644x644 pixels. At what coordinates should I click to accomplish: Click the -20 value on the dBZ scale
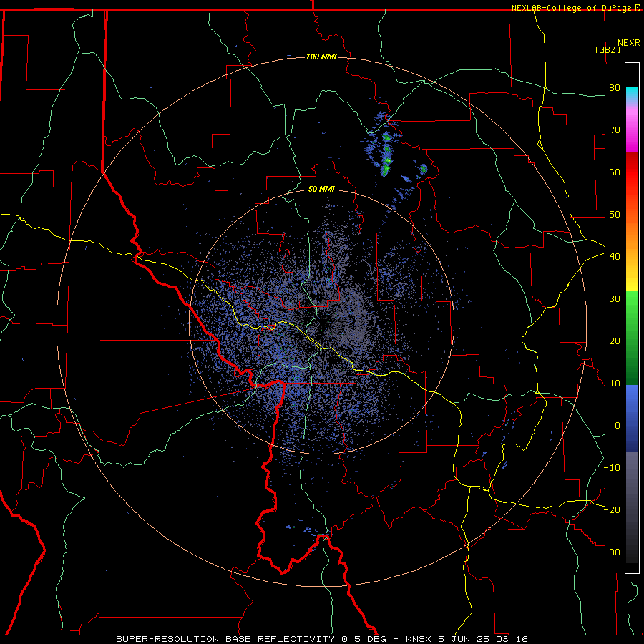point(612,509)
